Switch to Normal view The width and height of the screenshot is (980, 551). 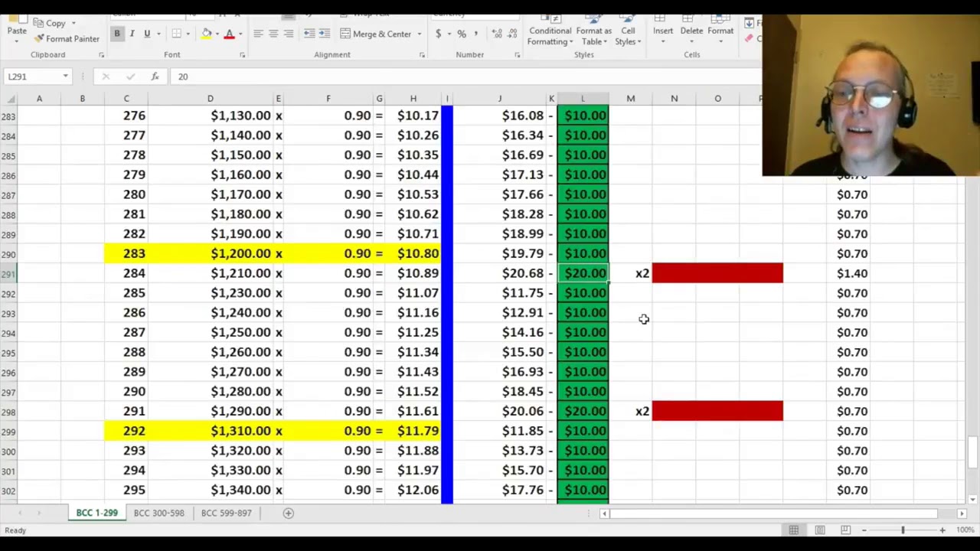(x=794, y=530)
